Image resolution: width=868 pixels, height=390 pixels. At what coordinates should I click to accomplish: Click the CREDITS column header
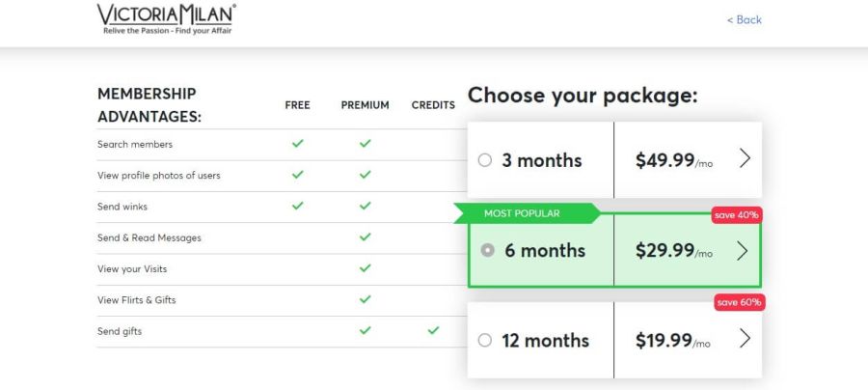pyautogui.click(x=433, y=105)
